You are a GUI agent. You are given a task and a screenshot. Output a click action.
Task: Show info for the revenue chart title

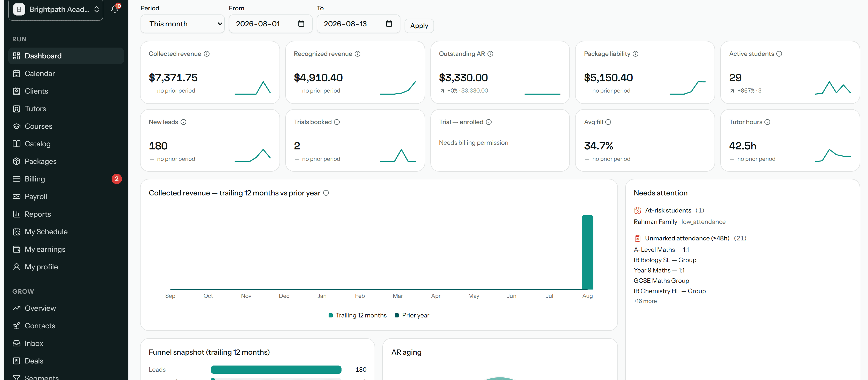point(326,193)
